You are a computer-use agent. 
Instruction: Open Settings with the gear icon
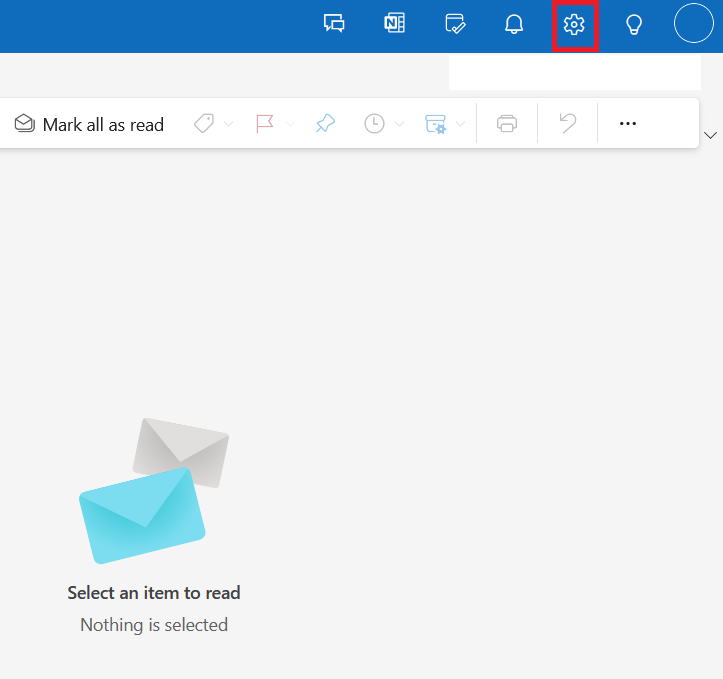(x=574, y=24)
